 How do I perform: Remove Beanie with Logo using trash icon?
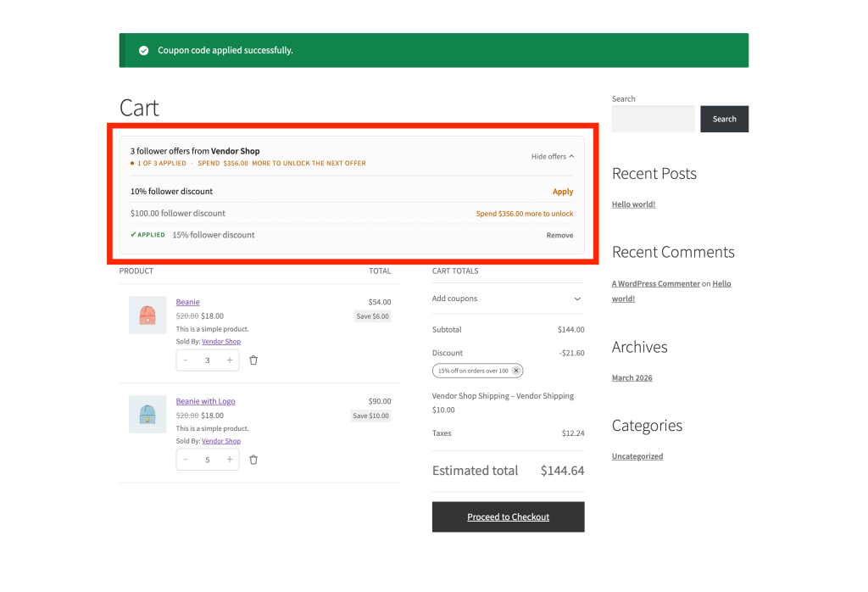(x=253, y=460)
